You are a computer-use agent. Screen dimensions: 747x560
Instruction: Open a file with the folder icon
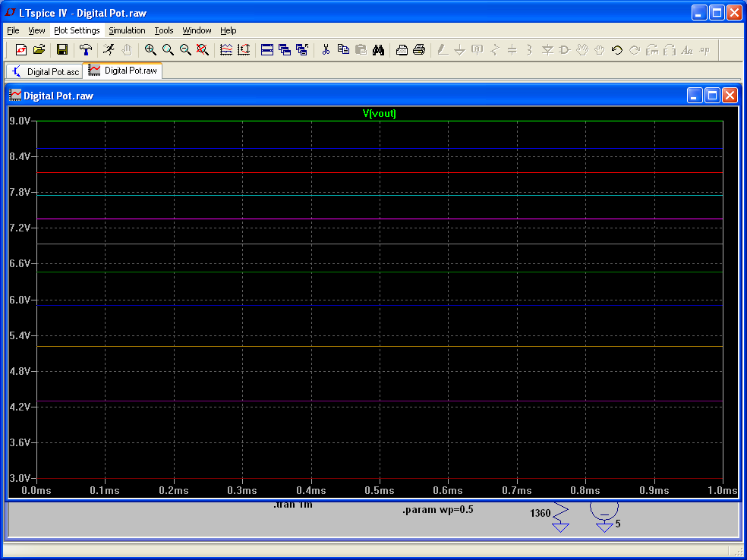click(x=39, y=49)
